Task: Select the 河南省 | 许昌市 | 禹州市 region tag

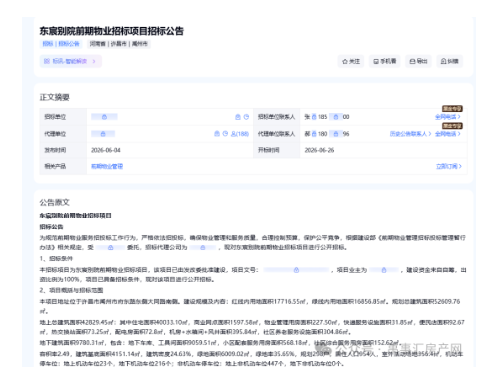Action: tap(119, 44)
